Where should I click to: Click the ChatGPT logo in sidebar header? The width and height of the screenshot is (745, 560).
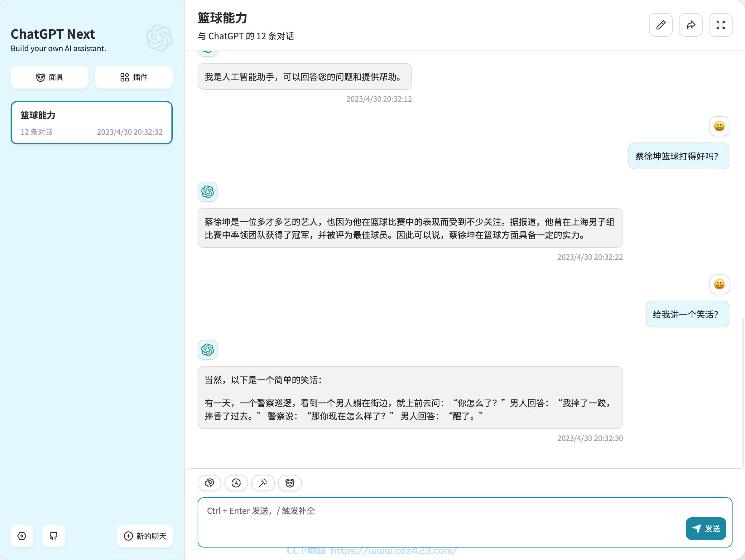pos(159,38)
